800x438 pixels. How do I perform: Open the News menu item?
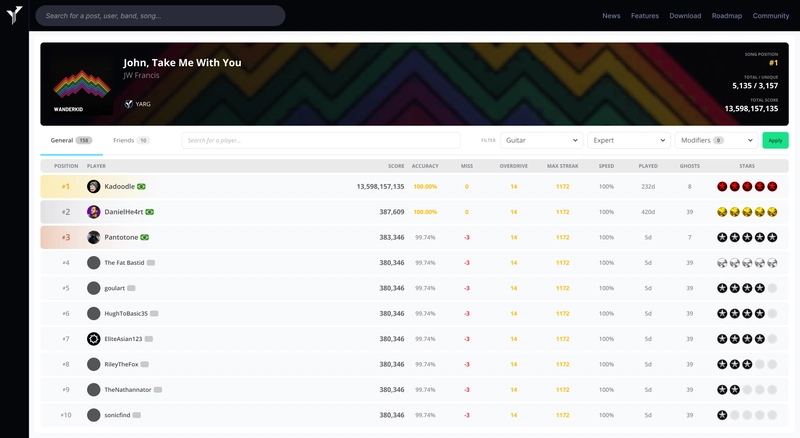pyautogui.click(x=611, y=16)
